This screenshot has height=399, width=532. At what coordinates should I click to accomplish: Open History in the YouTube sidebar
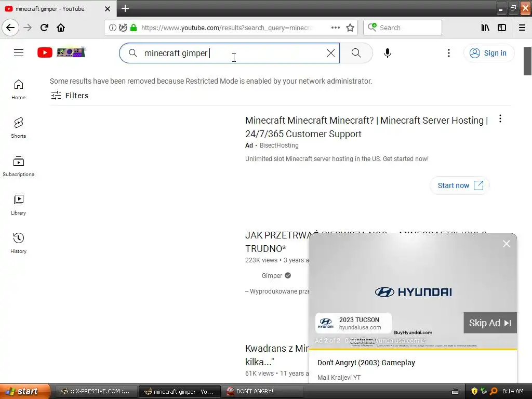tap(18, 243)
